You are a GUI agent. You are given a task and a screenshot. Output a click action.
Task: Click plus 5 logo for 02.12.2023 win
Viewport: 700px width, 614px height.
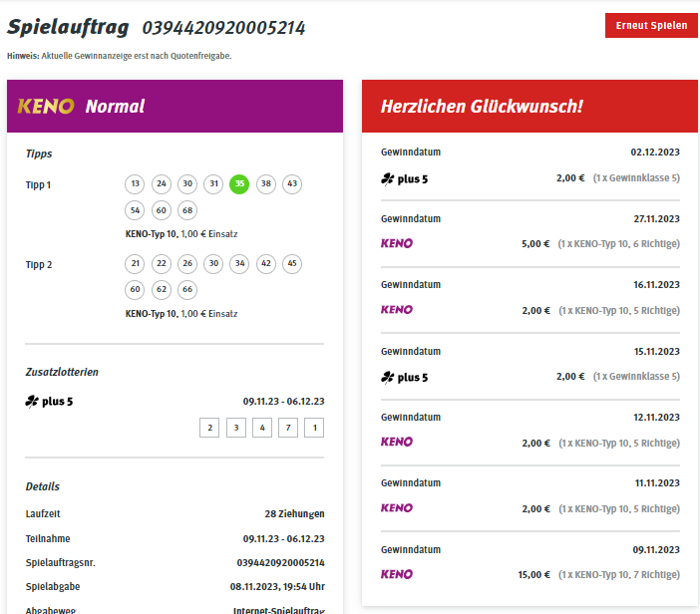[x=404, y=179]
